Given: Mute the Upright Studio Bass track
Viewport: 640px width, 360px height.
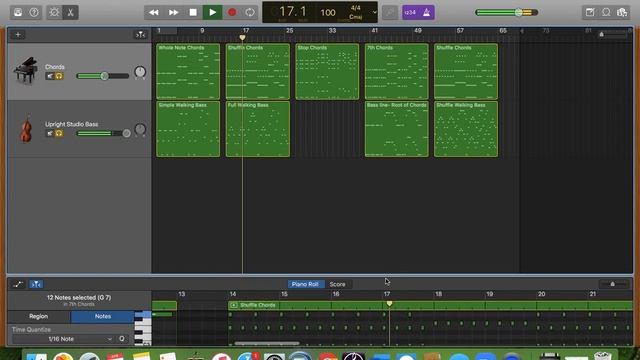Looking at the screenshot, I should tap(50, 133).
